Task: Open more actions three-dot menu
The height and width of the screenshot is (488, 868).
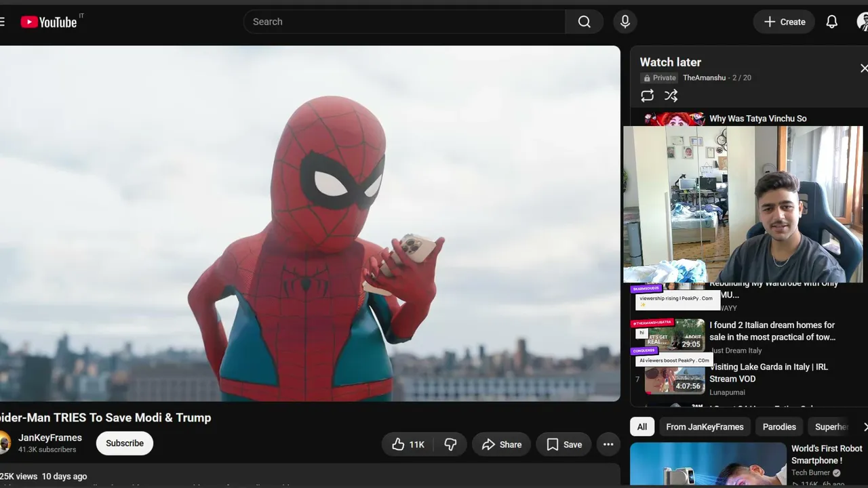Action: point(608,445)
